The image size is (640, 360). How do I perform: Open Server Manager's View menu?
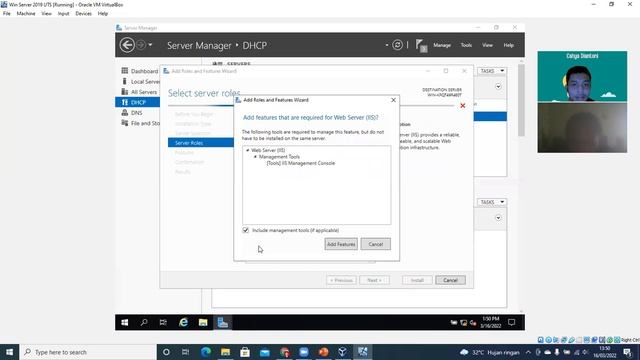coord(487,45)
